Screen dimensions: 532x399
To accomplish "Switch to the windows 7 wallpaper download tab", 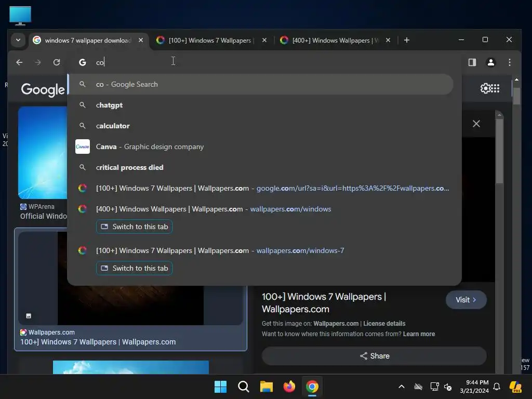I will tap(87, 41).
